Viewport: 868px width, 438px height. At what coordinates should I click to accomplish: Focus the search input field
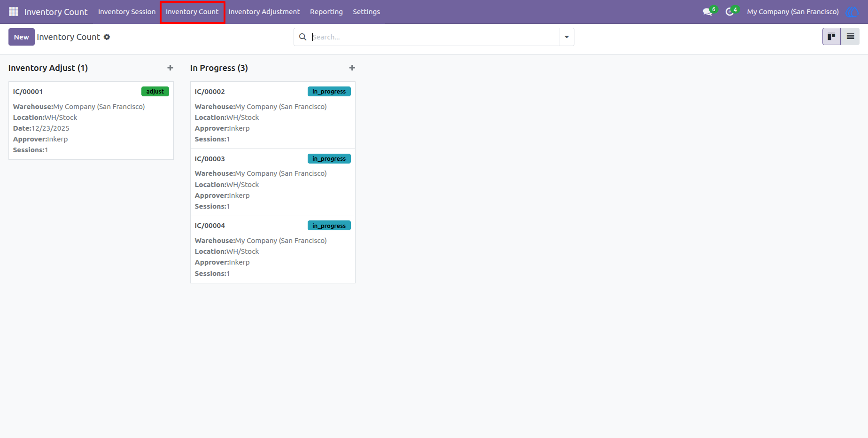[x=435, y=37]
